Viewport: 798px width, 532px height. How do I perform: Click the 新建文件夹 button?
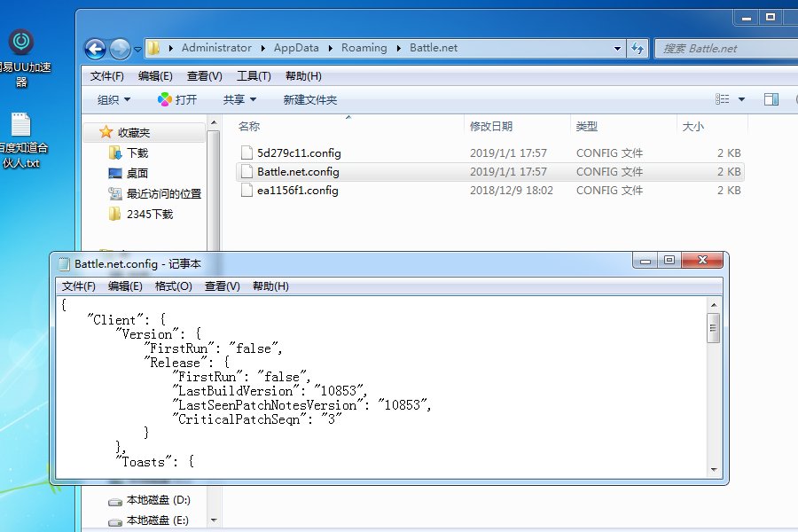click(309, 99)
